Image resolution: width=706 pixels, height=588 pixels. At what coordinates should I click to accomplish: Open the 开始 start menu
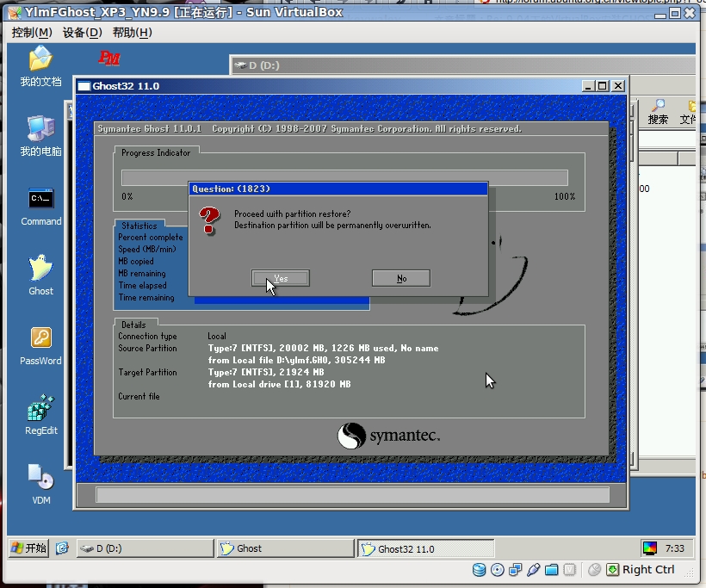[28, 548]
